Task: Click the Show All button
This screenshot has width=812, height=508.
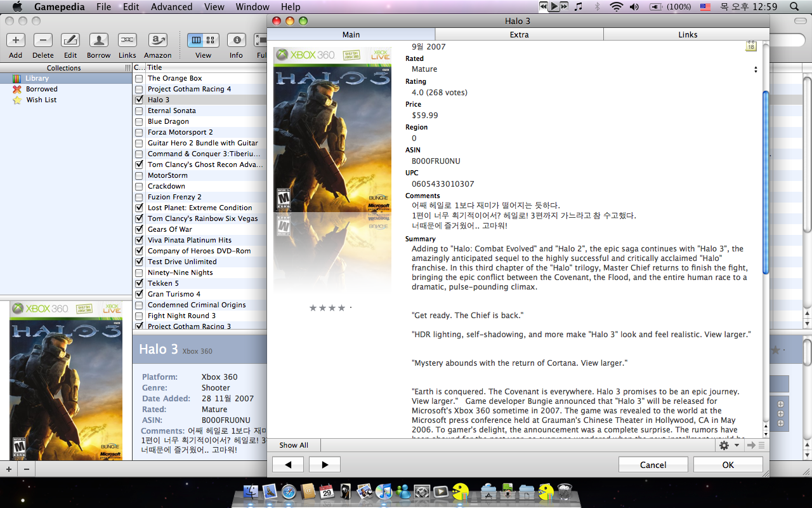Action: coord(294,445)
